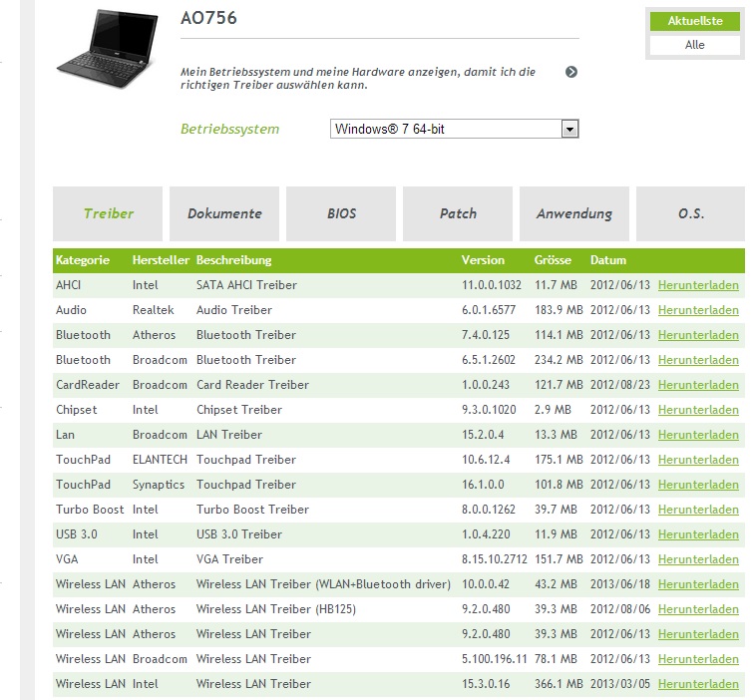Download the Broadcom Card Reader Treiber
The image size is (751, 700).
(x=698, y=385)
